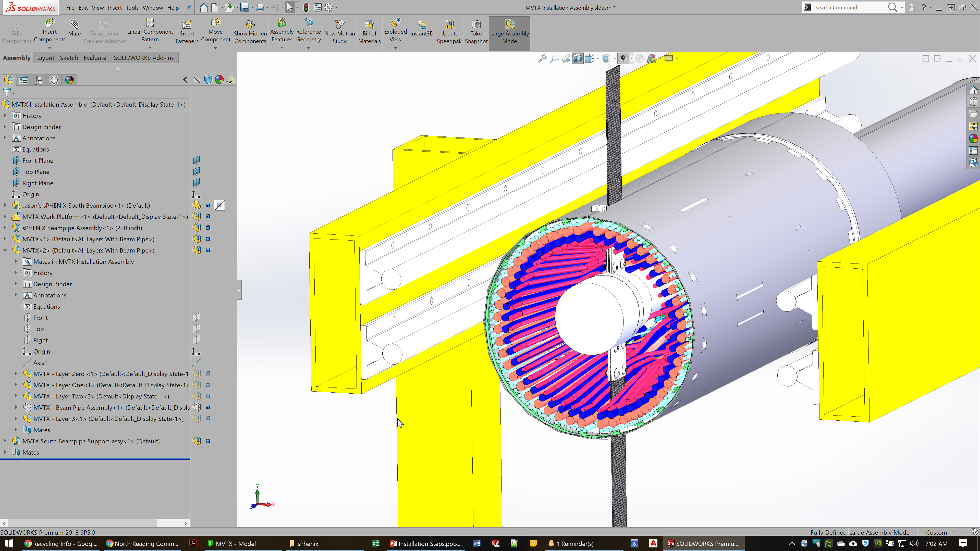Toggle hide/show for MVTX<2> component

click(x=197, y=250)
